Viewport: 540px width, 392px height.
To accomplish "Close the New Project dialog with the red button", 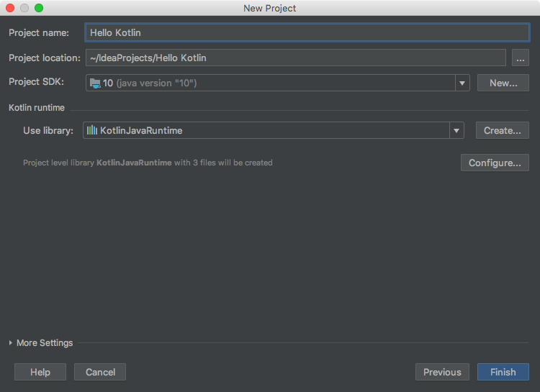I will coord(10,8).
